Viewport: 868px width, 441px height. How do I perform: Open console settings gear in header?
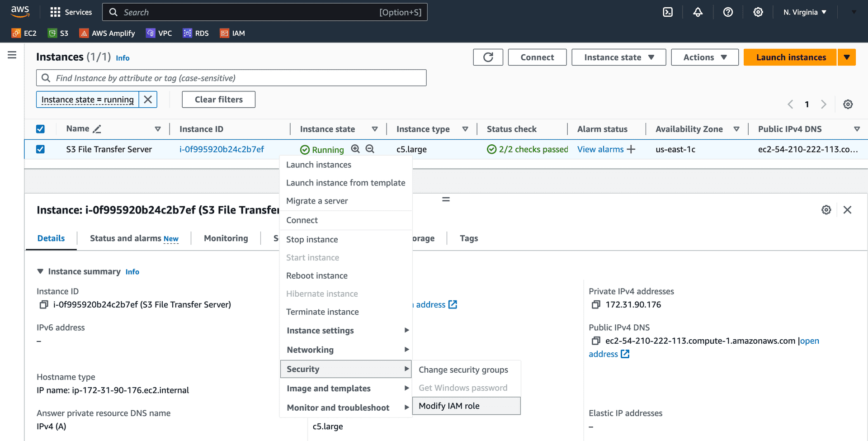758,12
